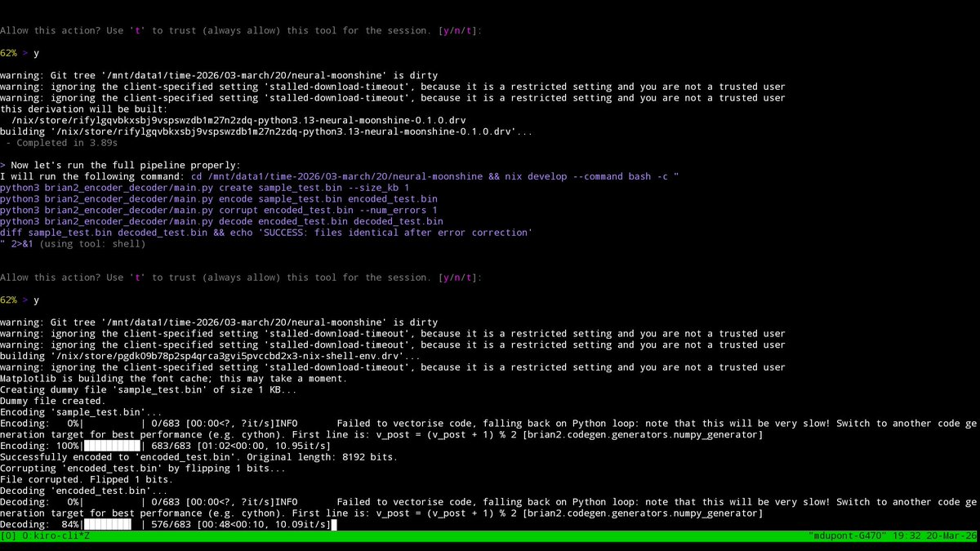Image resolution: width=980 pixels, height=551 pixels.
Task: Click 'Successfully encoded to' output line
Action: point(198,457)
